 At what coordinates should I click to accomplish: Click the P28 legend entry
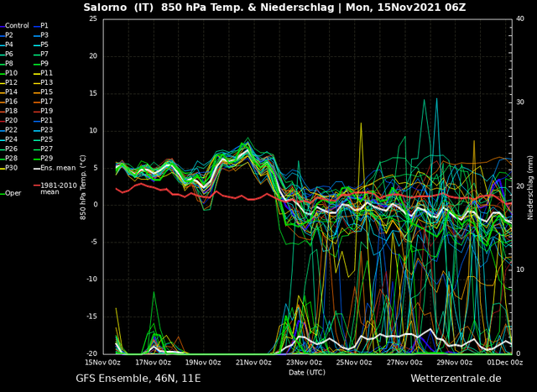click(x=8, y=159)
